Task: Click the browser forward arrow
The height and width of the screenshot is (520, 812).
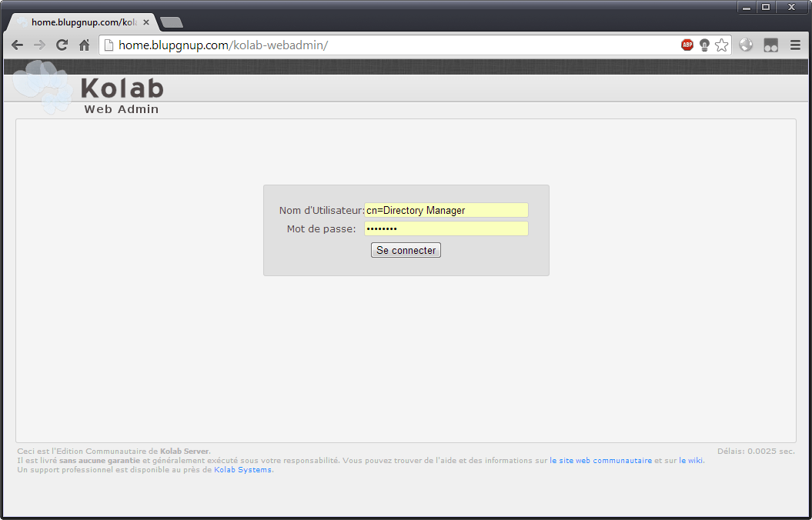Action: 39,45
